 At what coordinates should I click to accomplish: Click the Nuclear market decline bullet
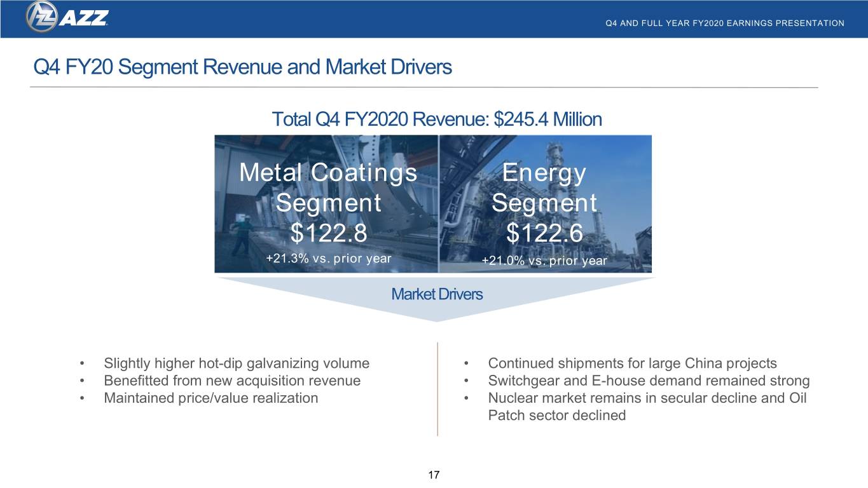[x=647, y=407]
